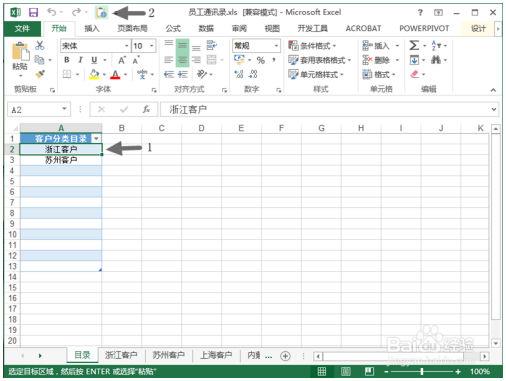Collapse the ribbon with caret

[493, 90]
